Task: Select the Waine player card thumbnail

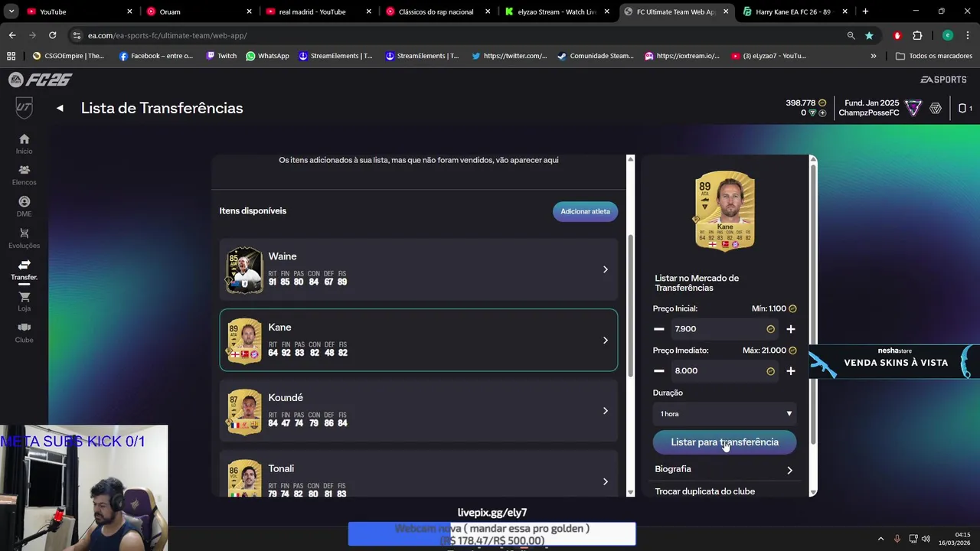Action: coord(244,269)
